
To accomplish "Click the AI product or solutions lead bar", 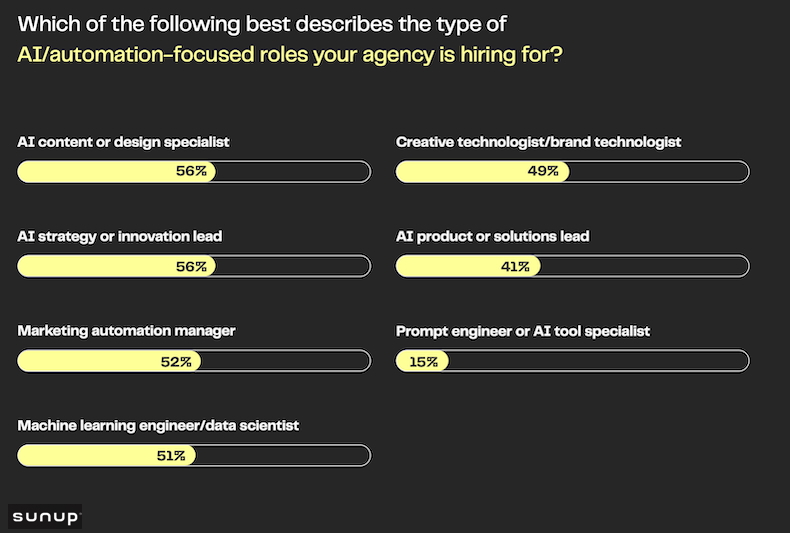I will click(x=572, y=266).
